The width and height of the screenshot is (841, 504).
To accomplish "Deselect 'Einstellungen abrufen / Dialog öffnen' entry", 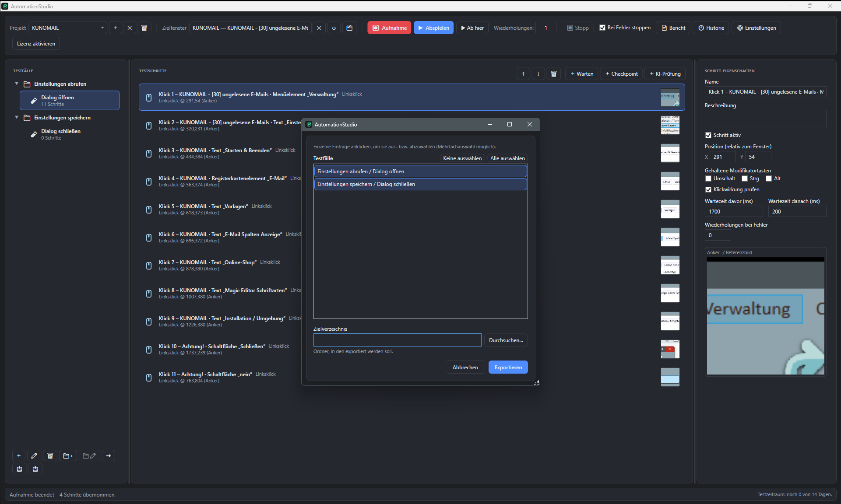I will point(420,171).
